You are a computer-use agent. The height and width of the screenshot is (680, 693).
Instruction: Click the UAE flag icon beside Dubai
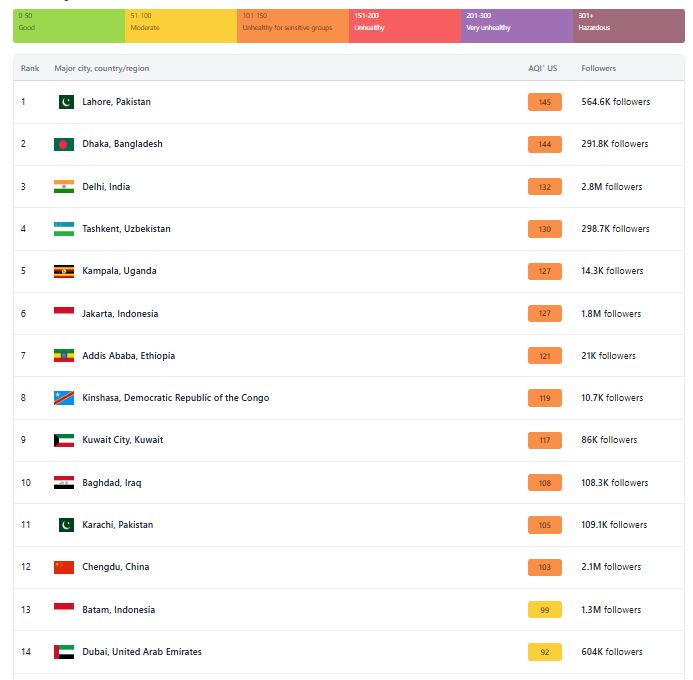(64, 652)
